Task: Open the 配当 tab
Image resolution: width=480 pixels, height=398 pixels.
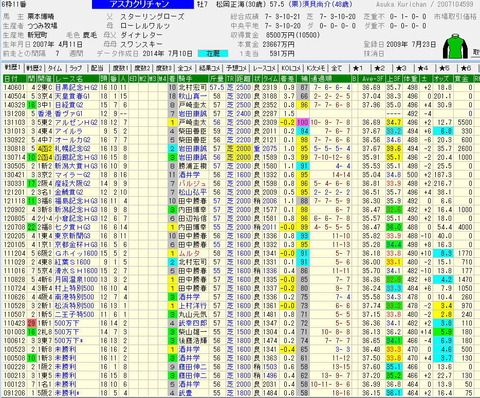Action: click(x=97, y=68)
